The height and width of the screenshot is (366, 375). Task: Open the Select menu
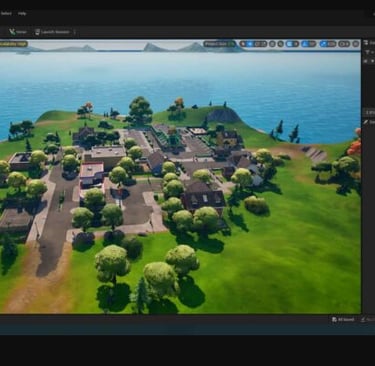point(6,14)
